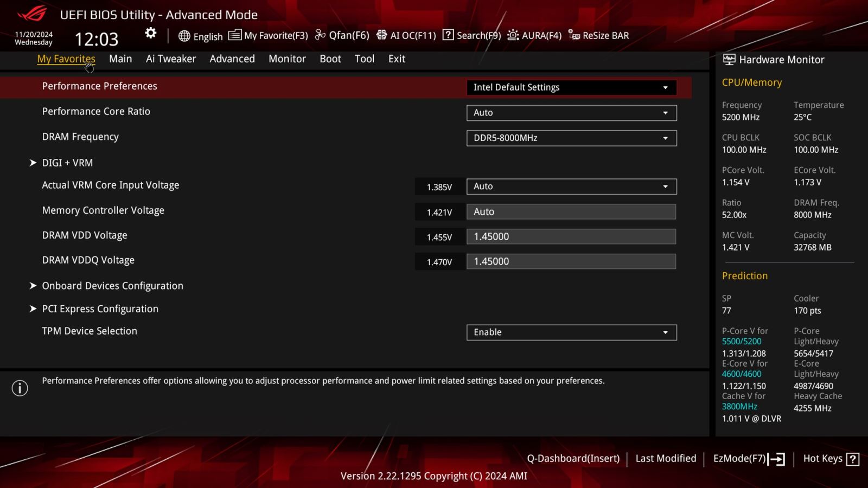Launch Qfan(F6) fan control icon
The width and height of the screenshot is (868, 488).
[320, 35]
